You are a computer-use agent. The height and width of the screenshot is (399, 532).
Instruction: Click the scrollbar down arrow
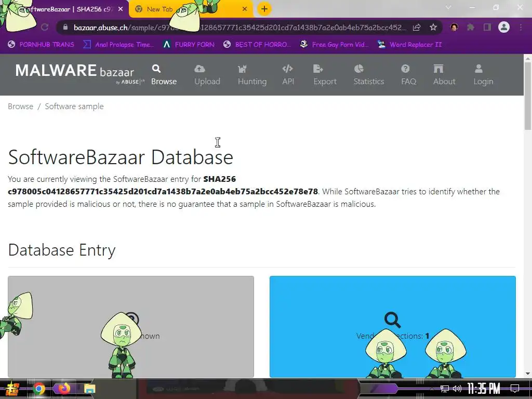coord(528,374)
